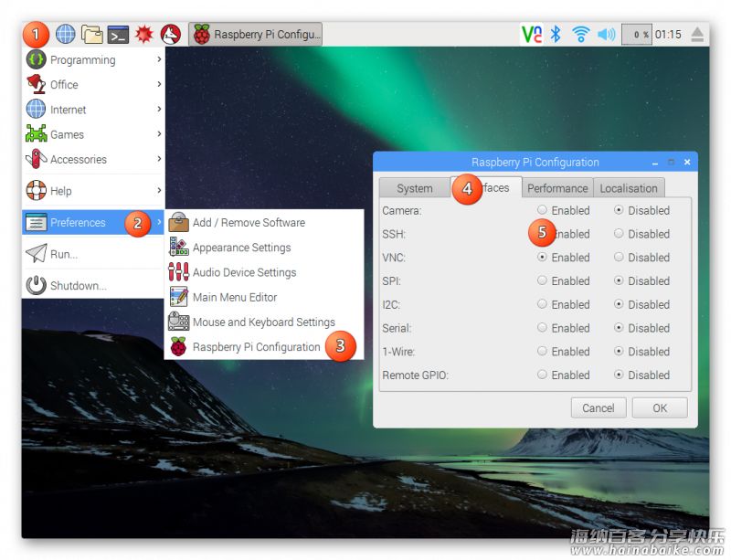Close the Raspberry Pi Configuration dialog

pos(687,163)
